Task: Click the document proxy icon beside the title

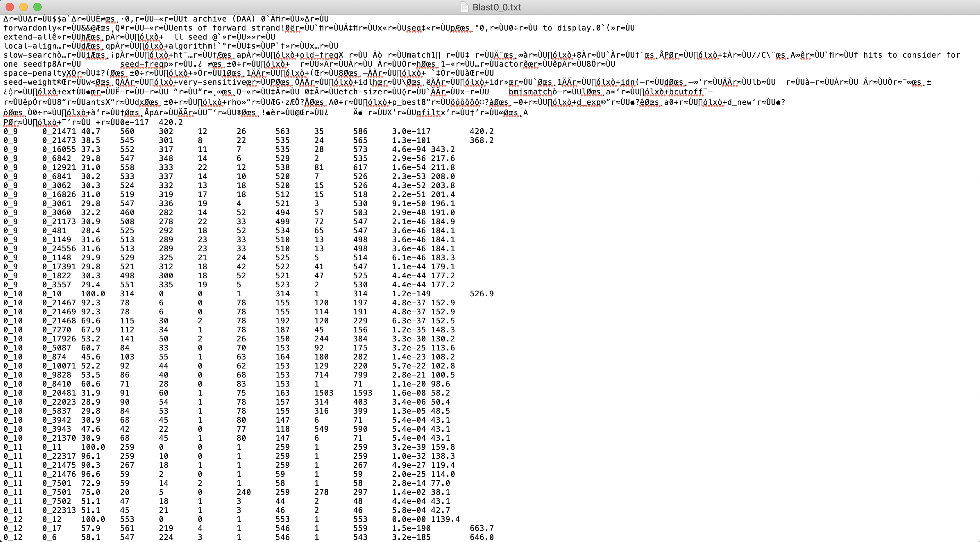Action: (x=465, y=7)
